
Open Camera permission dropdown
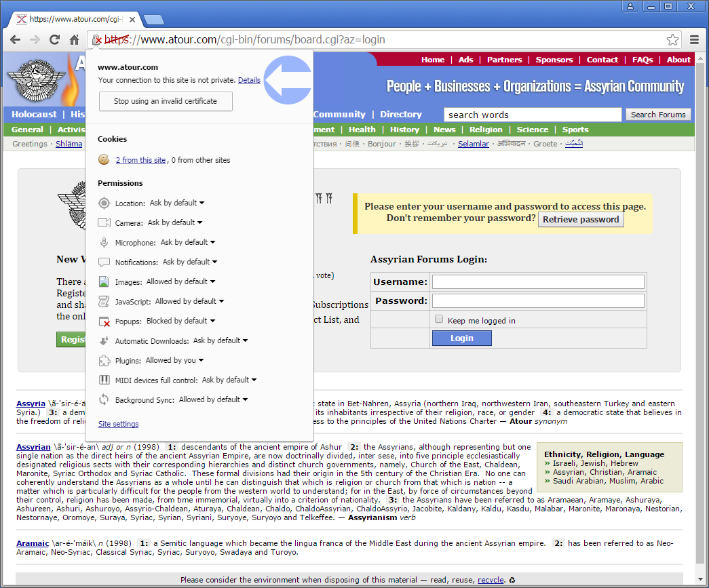pos(175,222)
